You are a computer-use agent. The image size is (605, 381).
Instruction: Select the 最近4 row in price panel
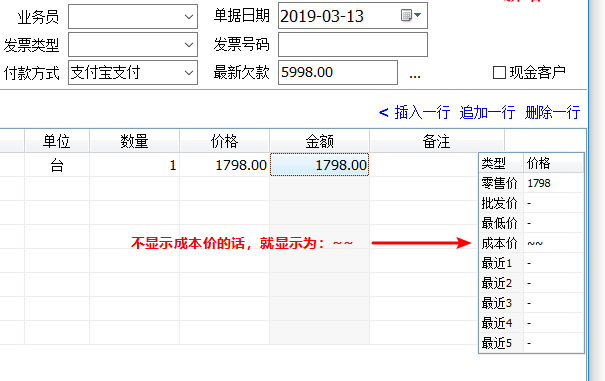click(x=531, y=323)
